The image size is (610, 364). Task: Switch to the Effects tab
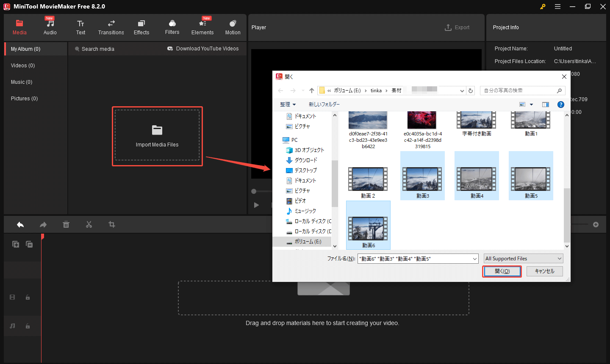pyautogui.click(x=141, y=28)
